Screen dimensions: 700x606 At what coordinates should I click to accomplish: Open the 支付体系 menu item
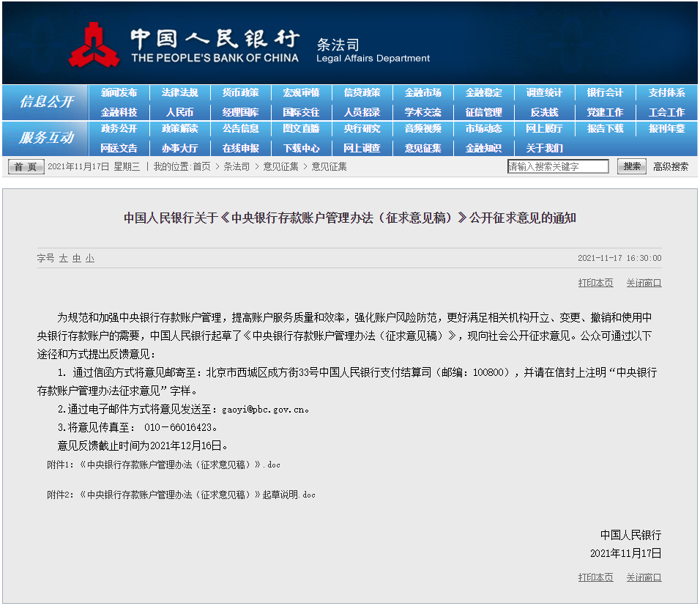click(666, 93)
